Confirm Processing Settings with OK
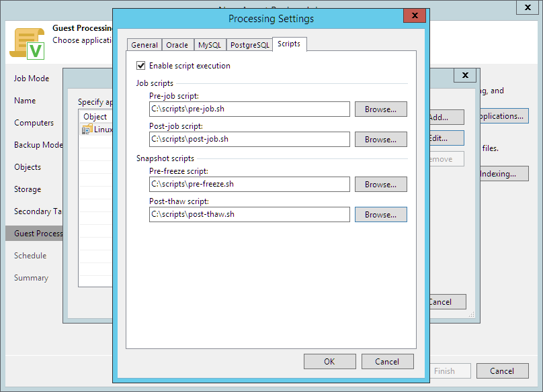The width and height of the screenshot is (543, 392). click(x=330, y=362)
